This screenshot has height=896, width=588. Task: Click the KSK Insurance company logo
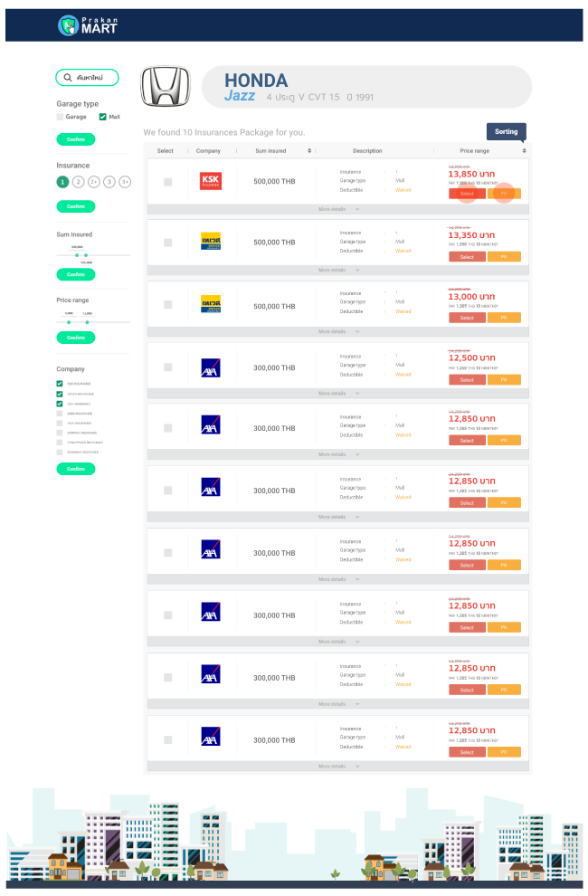coord(211,181)
